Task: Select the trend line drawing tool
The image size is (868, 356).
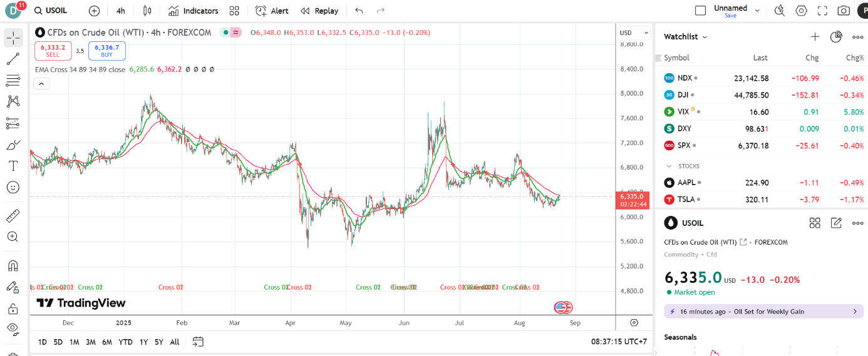Action: [x=13, y=59]
